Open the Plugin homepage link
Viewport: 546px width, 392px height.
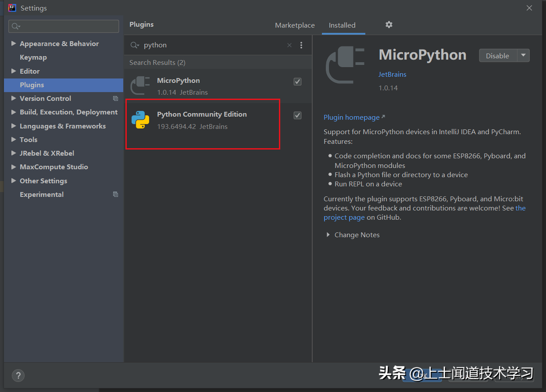click(x=352, y=117)
